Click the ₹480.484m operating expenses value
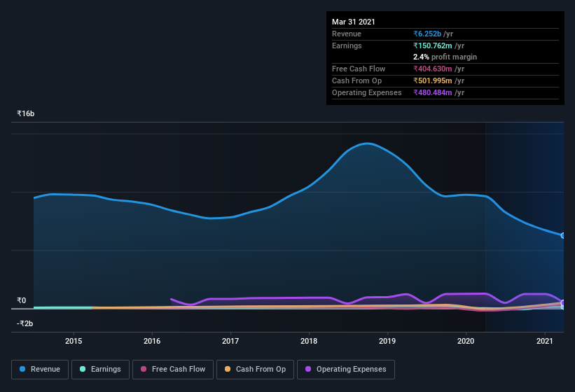Image resolution: width=575 pixels, height=392 pixels. (433, 92)
